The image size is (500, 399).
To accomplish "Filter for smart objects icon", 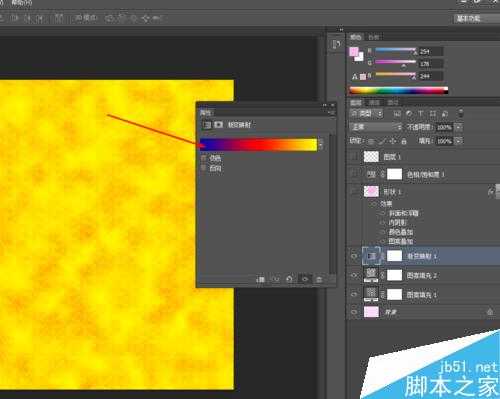I will 445,114.
